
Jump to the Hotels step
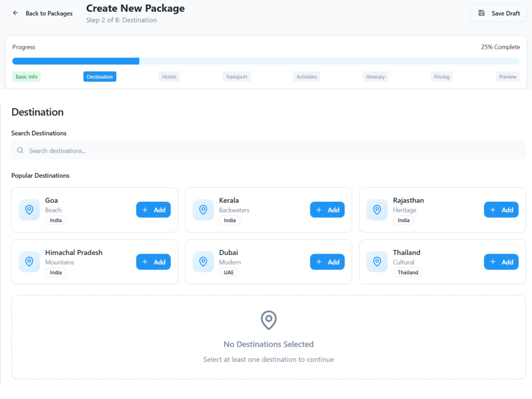pos(169,77)
